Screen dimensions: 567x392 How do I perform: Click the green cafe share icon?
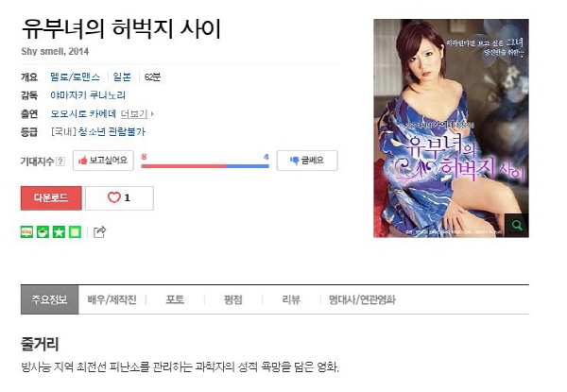(x=43, y=232)
